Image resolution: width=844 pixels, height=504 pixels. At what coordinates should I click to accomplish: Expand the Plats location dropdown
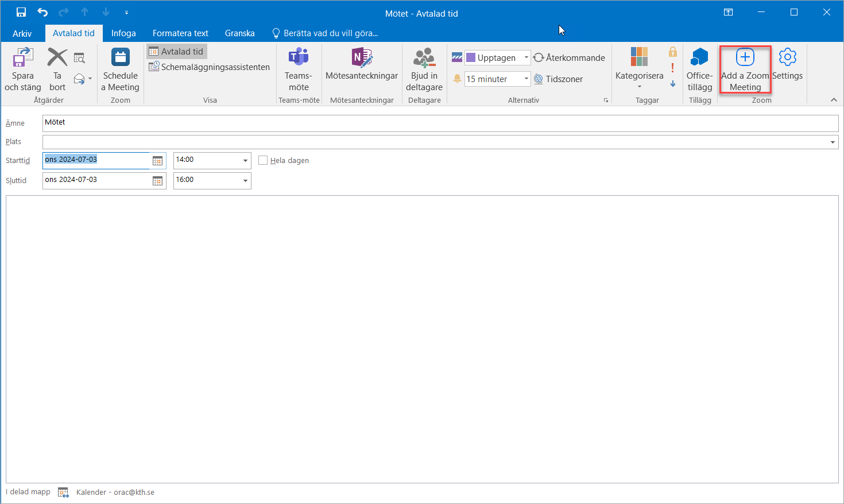coord(833,142)
